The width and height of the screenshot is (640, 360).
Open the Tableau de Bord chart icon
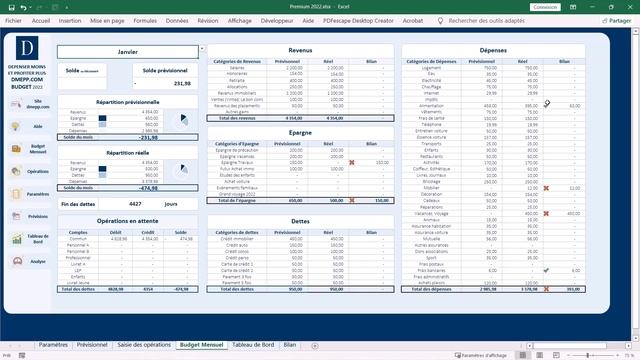click(x=17, y=239)
